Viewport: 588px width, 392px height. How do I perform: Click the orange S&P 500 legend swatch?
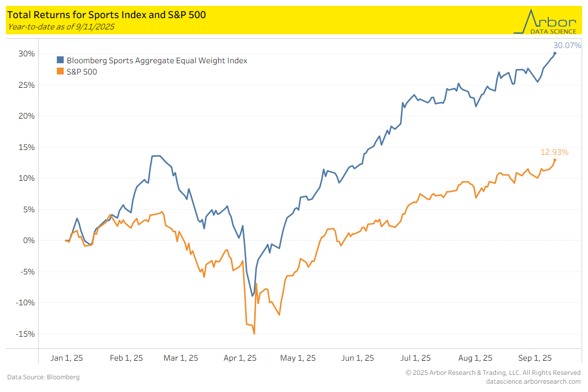(60, 72)
